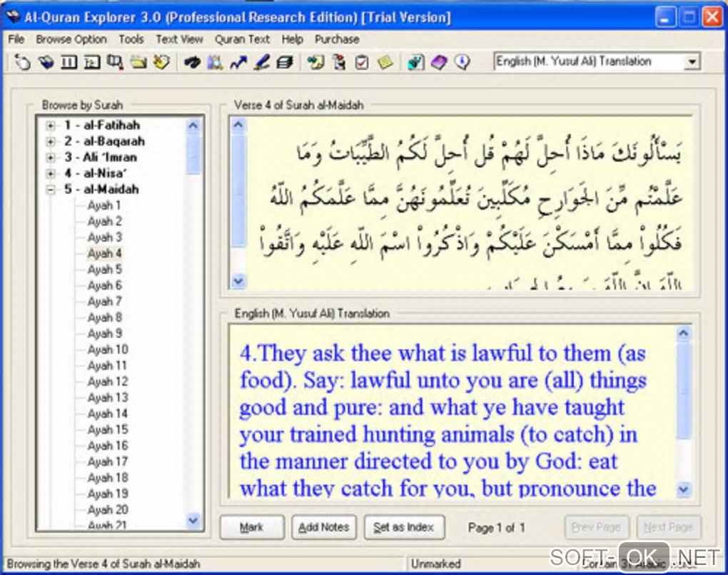This screenshot has height=575, width=728.
Task: Expand the 2 - al-Baqarah surah node
Action: coord(51,141)
